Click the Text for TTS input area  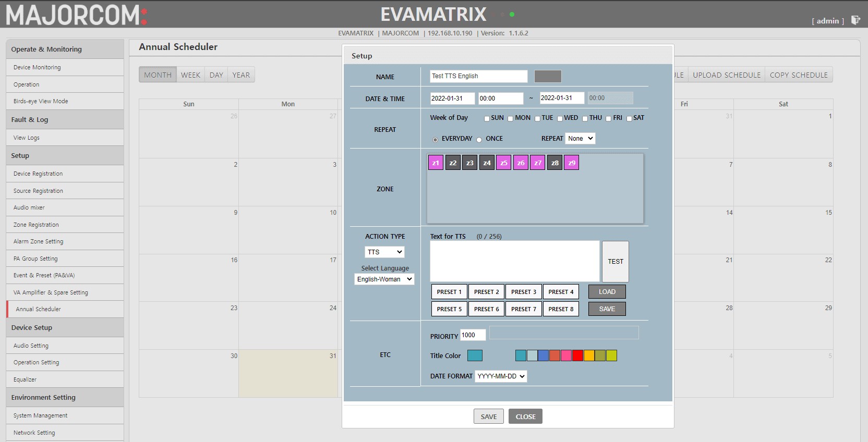coord(514,261)
